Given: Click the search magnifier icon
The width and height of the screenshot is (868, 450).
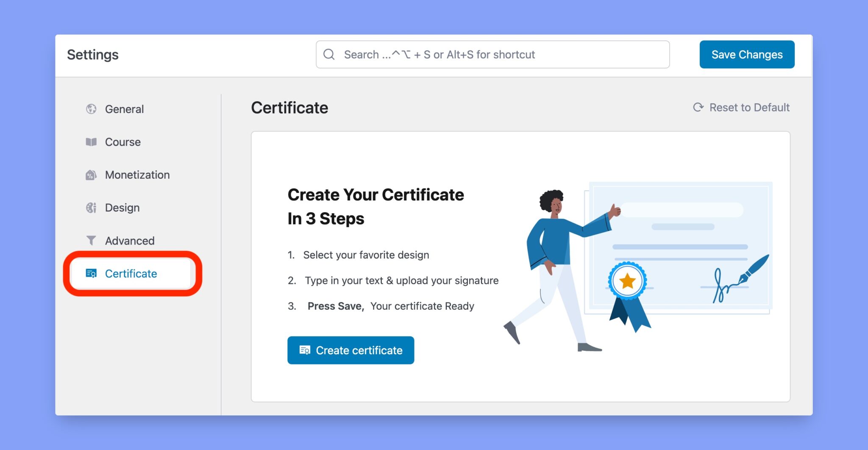Looking at the screenshot, I should (x=329, y=54).
